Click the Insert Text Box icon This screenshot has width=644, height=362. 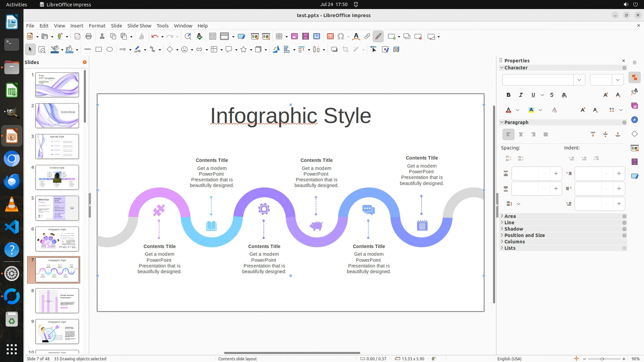point(330,37)
